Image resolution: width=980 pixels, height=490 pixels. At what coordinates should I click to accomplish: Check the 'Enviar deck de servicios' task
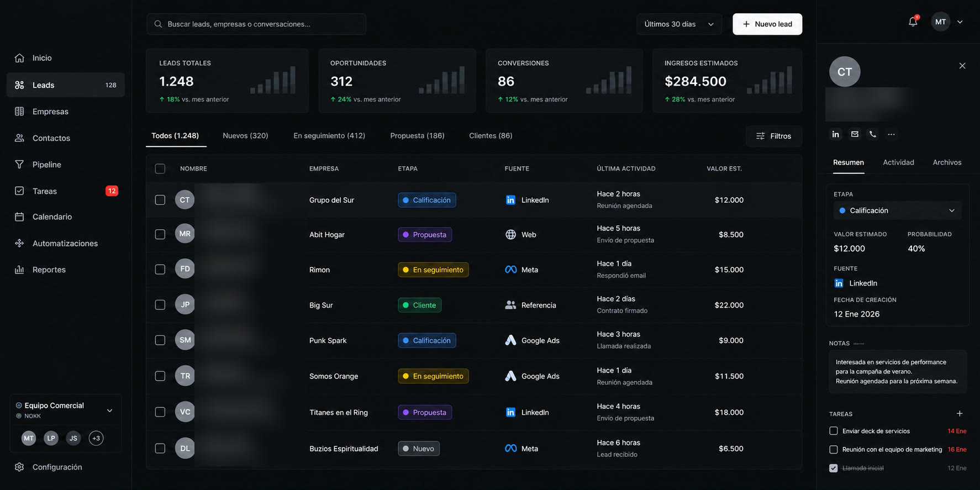(x=834, y=431)
